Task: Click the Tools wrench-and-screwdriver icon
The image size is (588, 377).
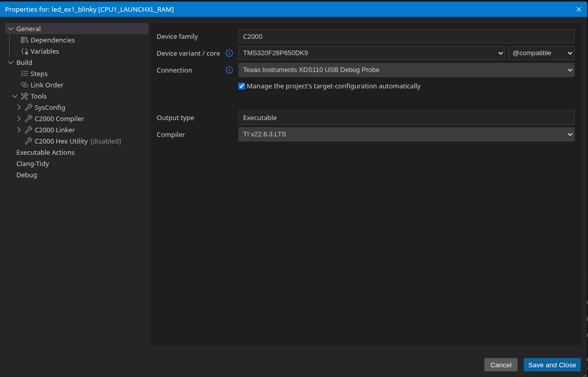Action: pos(24,96)
